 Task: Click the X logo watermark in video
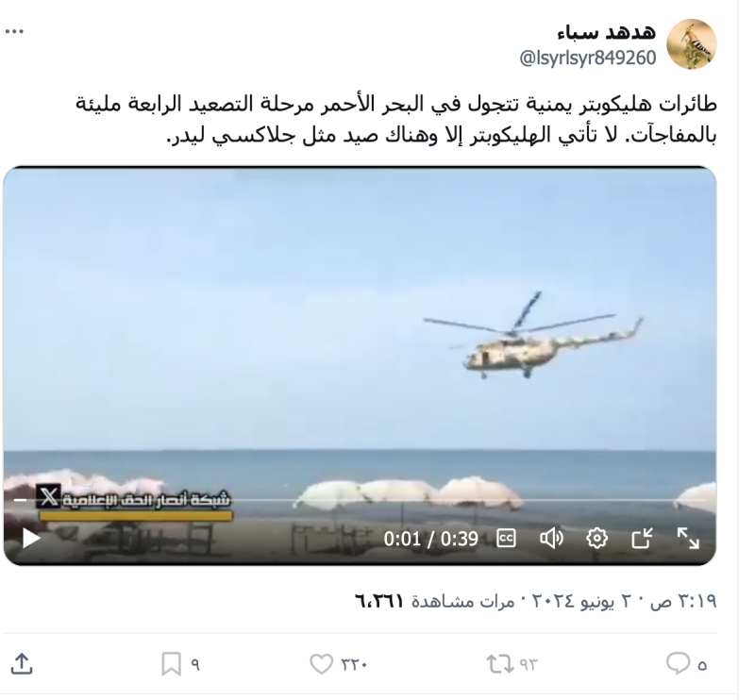click(49, 496)
